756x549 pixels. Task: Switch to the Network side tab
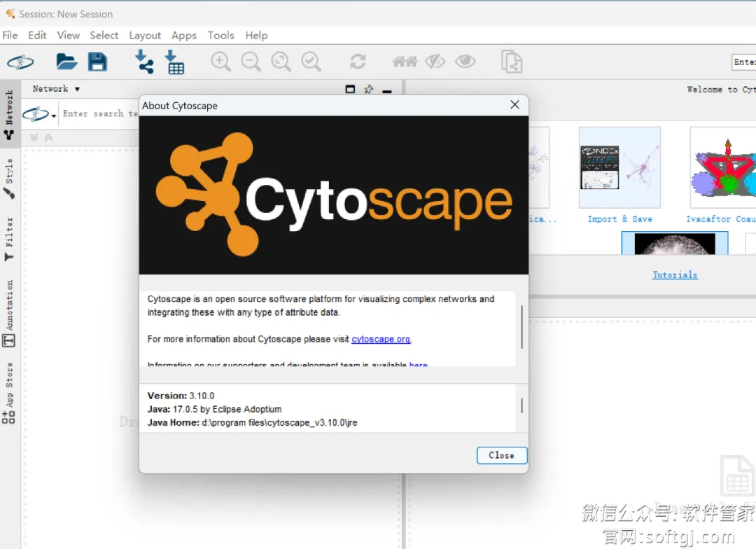coord(9,115)
